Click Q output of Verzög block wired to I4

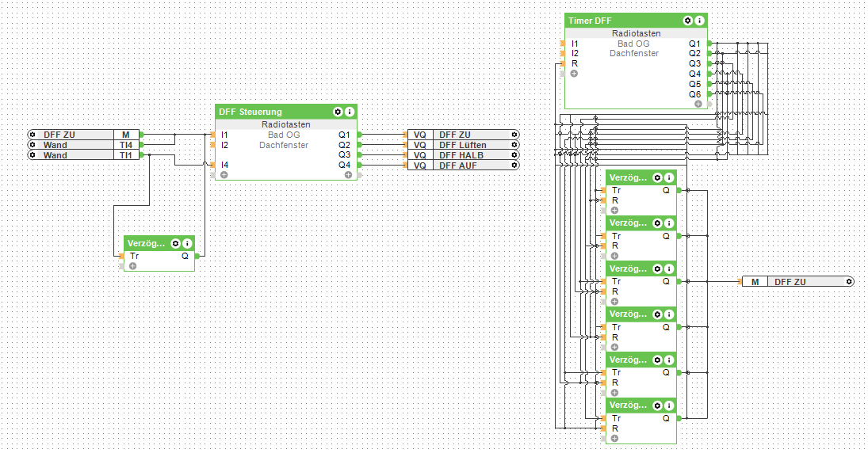(x=185, y=256)
